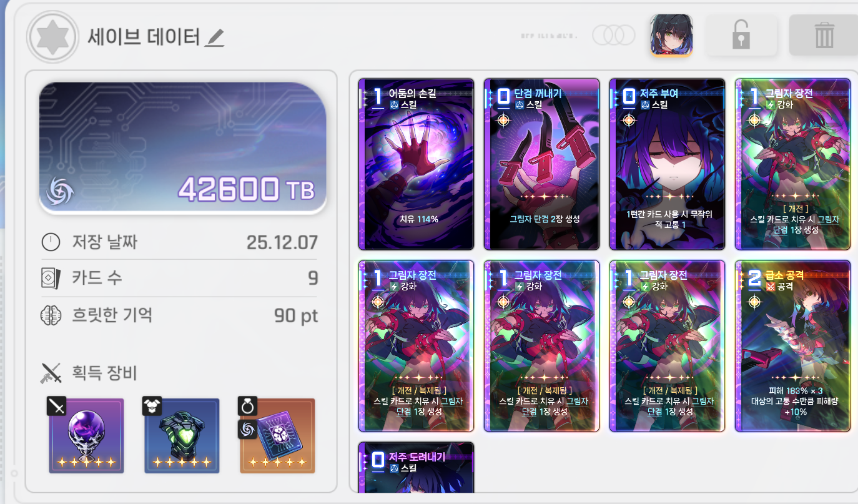
Task: Select the 단검 꺼내기 card
Action: pos(541,164)
